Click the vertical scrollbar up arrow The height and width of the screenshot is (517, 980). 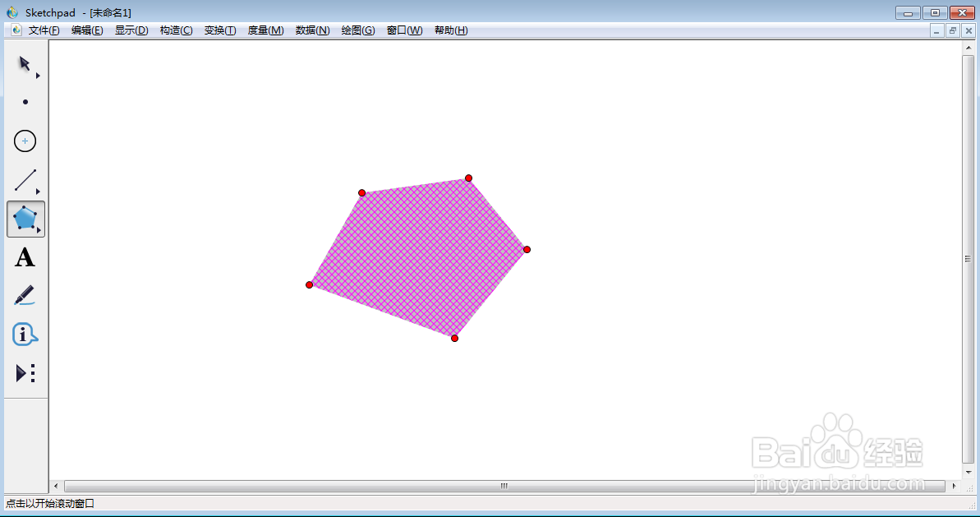[x=968, y=48]
